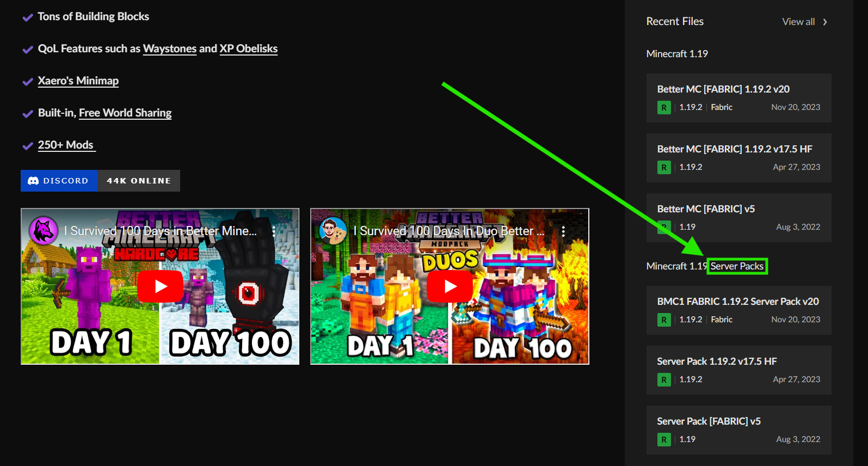Click release badge on Server Pack v5
The width and height of the screenshot is (868, 466).
click(664, 440)
